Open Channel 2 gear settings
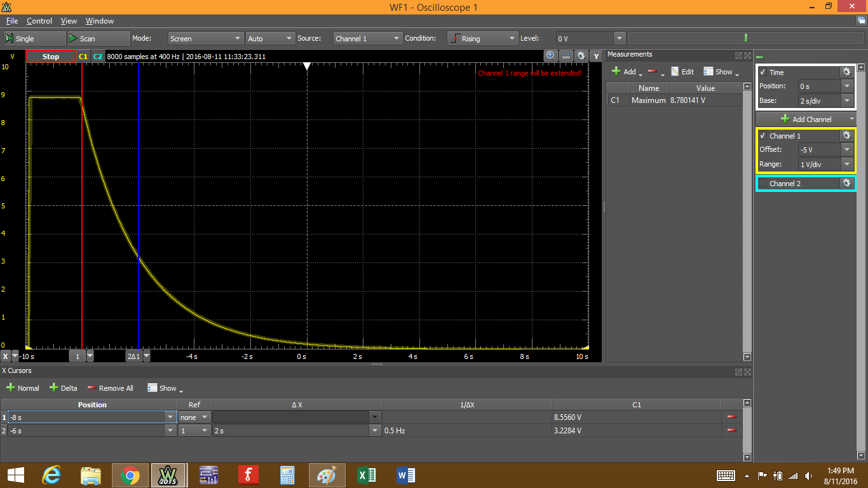 [847, 183]
